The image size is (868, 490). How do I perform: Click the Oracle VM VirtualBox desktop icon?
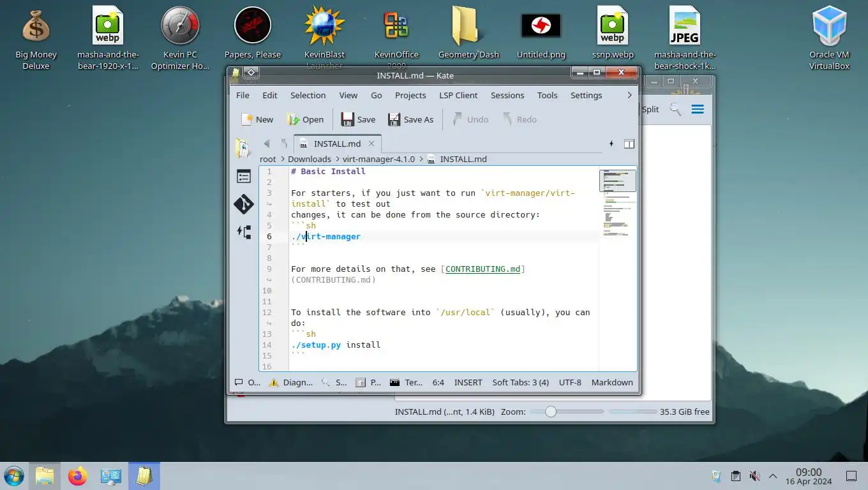[829, 38]
